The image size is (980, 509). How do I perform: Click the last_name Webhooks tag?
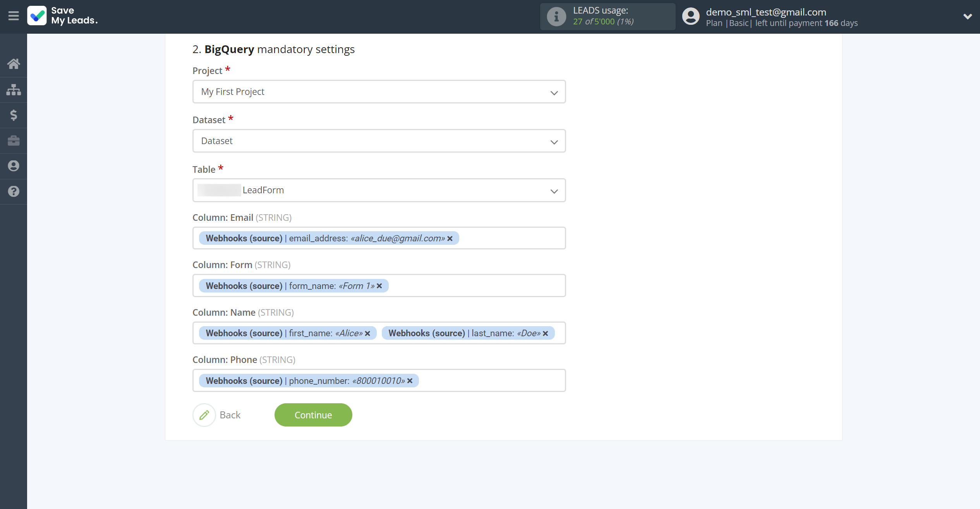pyautogui.click(x=468, y=333)
